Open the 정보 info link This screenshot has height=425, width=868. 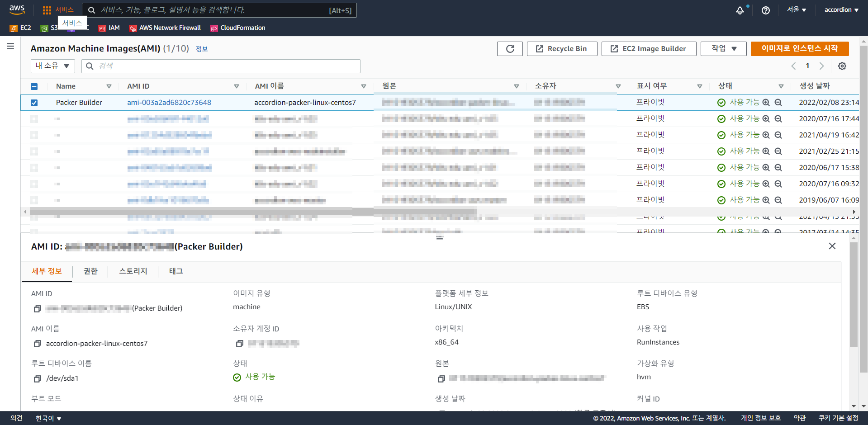(x=202, y=49)
